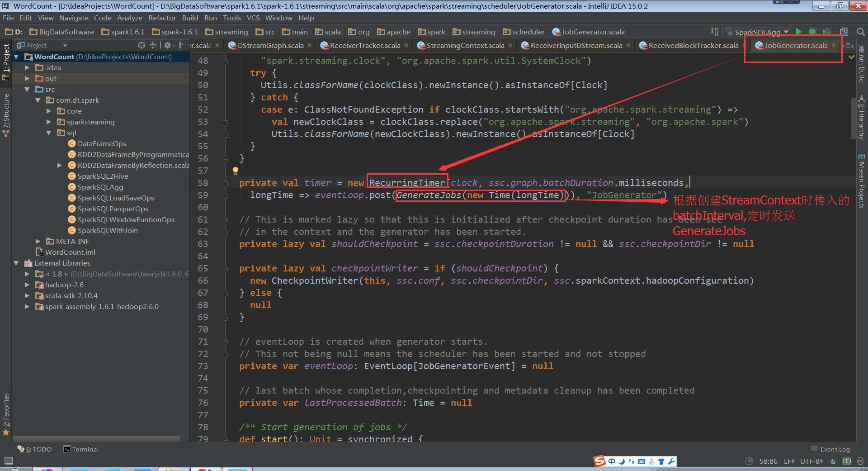Switch to DStreamGraph.scala tab

point(270,45)
